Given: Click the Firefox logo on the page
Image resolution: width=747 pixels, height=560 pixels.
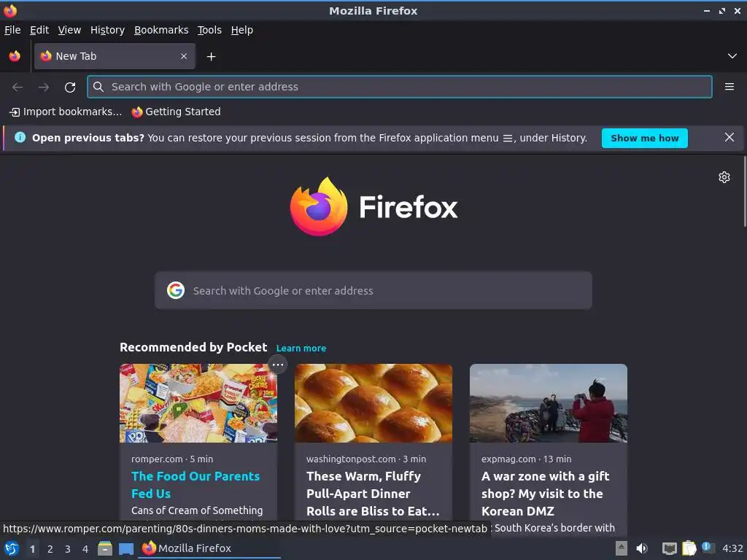Looking at the screenshot, I should [374, 206].
